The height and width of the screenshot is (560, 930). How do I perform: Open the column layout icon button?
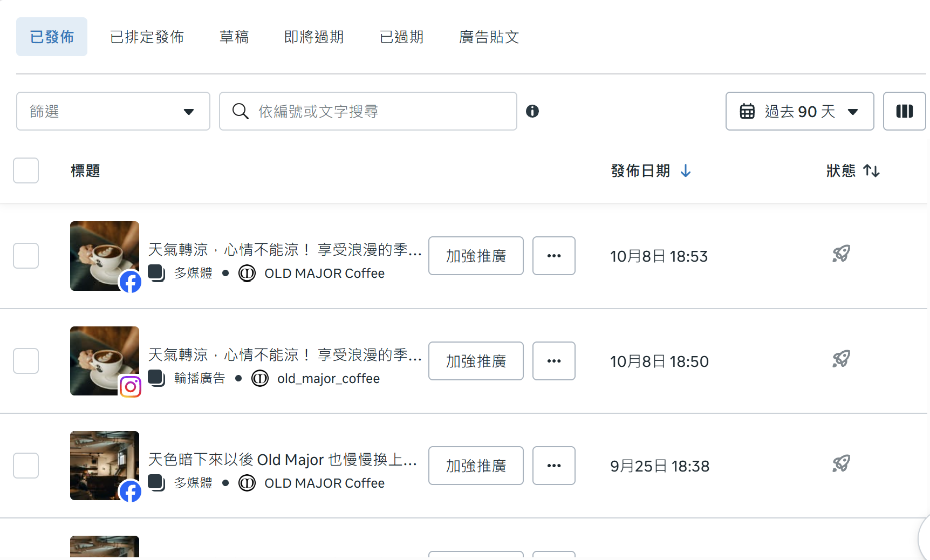(x=905, y=111)
